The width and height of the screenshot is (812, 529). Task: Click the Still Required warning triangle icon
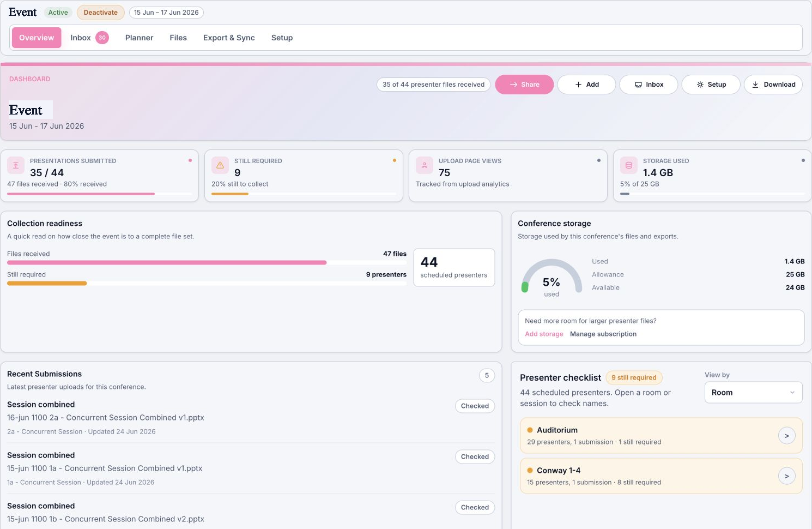pos(220,165)
